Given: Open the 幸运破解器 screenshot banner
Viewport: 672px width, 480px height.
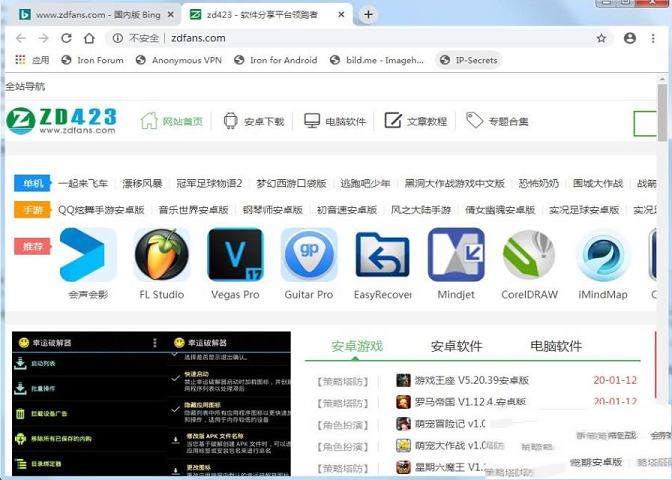Looking at the screenshot, I should [151, 403].
